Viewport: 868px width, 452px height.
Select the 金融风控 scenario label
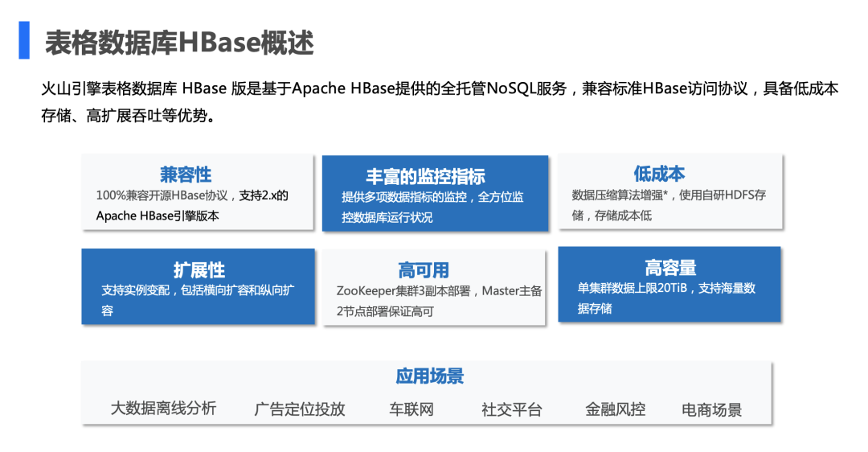[x=615, y=409]
